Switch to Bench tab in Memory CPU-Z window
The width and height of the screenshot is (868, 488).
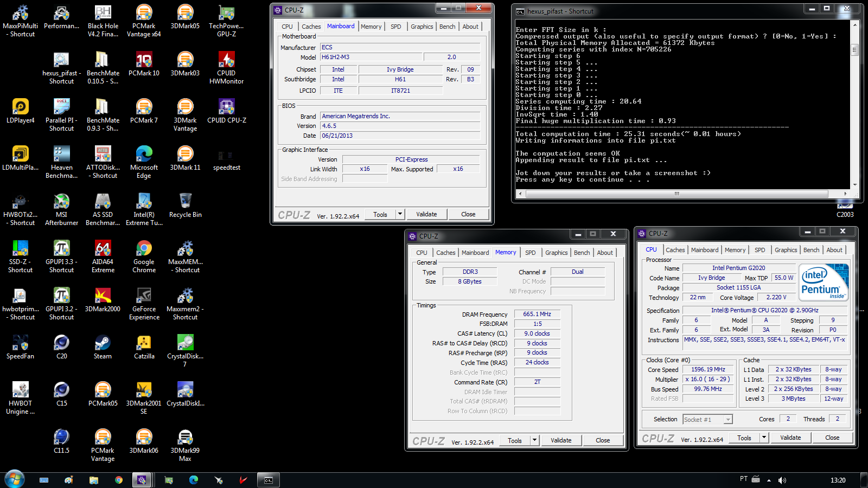(582, 253)
